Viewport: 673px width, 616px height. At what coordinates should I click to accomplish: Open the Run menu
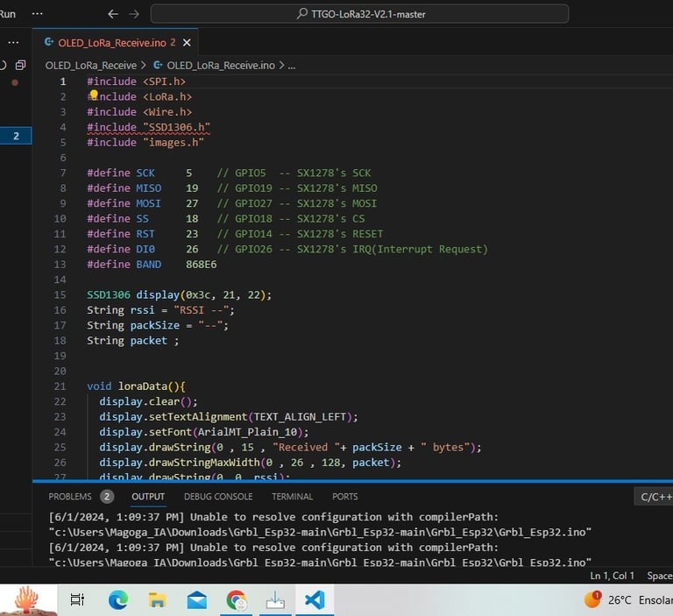(8, 14)
